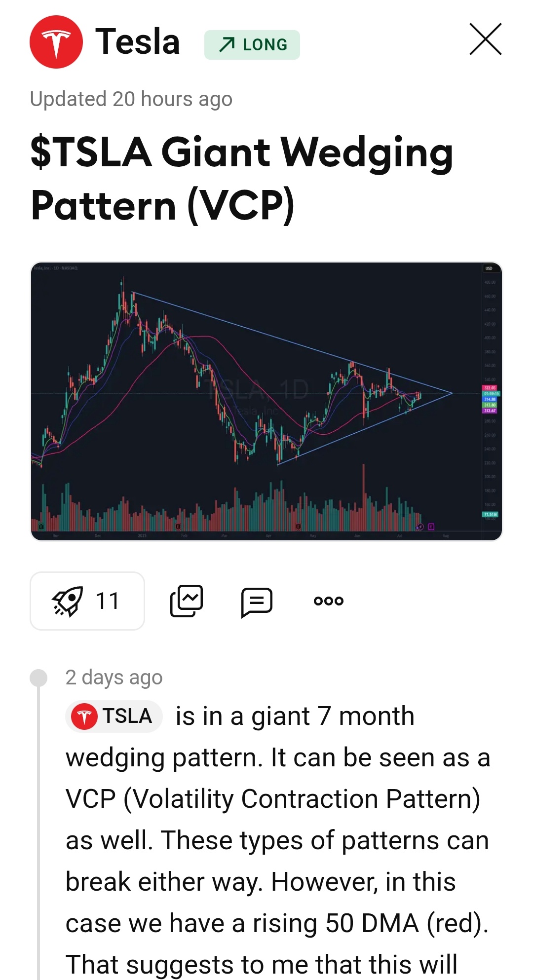Click the "2 days ago" update timestamp
This screenshot has width=533, height=980.
[114, 678]
